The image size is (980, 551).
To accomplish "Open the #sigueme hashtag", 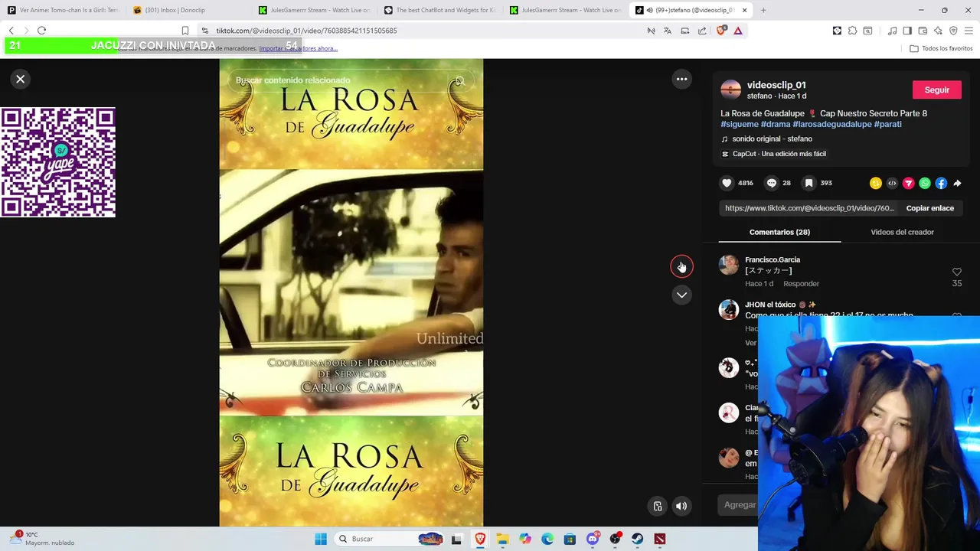I will [x=740, y=124].
